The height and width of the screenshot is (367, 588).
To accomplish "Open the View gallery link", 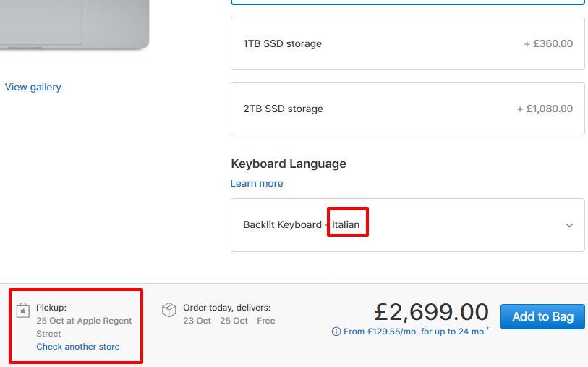I will (33, 87).
